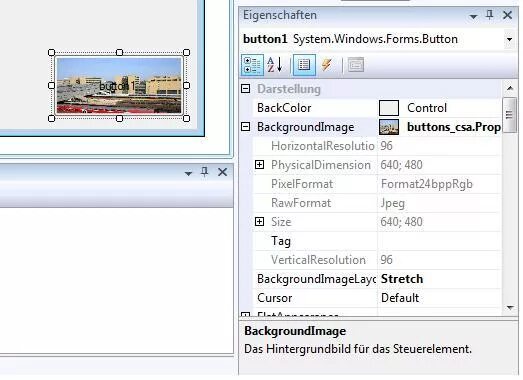Expand the Size property
The height and width of the screenshot is (380, 523).
pos(259,222)
